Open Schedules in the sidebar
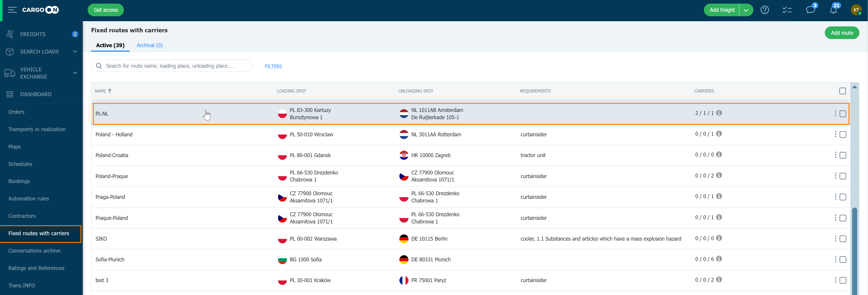Image resolution: width=868 pixels, height=295 pixels. (x=20, y=164)
